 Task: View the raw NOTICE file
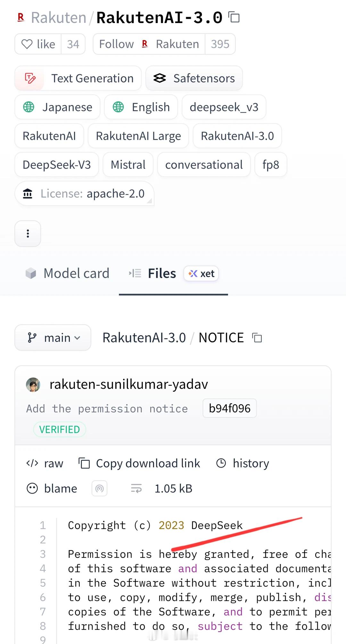tap(45, 463)
